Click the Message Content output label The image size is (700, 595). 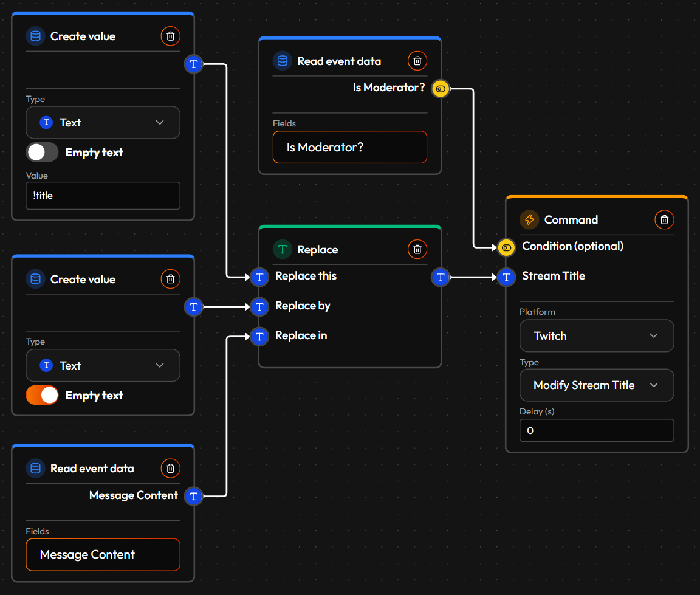[x=134, y=495]
